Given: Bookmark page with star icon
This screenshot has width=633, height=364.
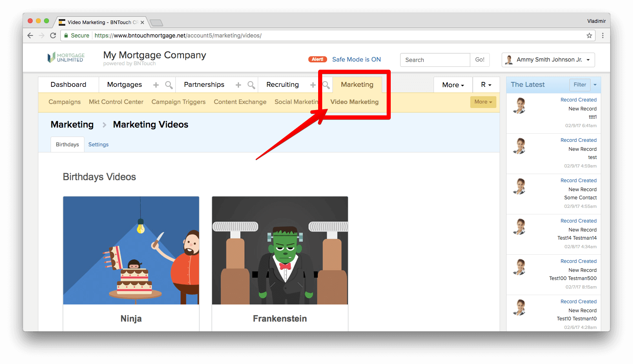Looking at the screenshot, I should 589,35.
